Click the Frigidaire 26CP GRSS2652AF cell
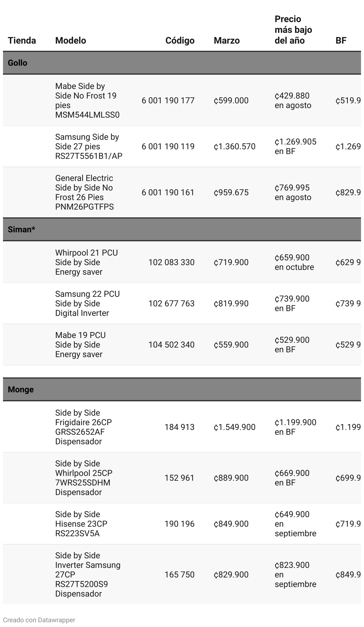364x627 pixels. [x=83, y=427]
